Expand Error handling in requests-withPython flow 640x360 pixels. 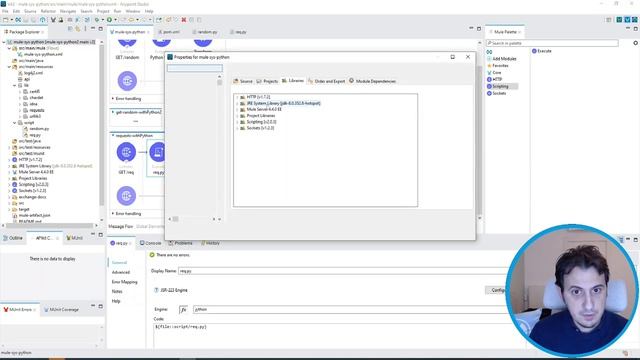[x=113, y=213]
